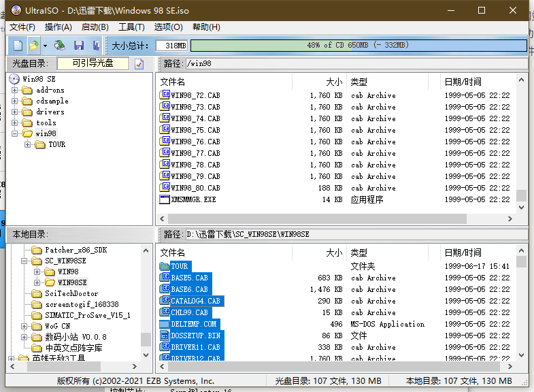
Task: Click the DRIVER11.CAB file icon
Action: 165,347
